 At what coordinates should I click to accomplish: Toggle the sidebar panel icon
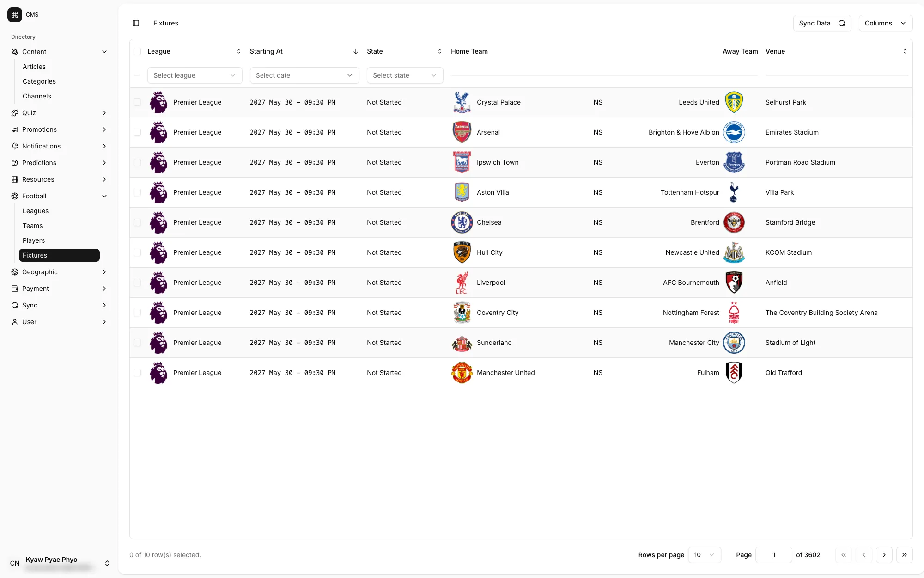[136, 23]
